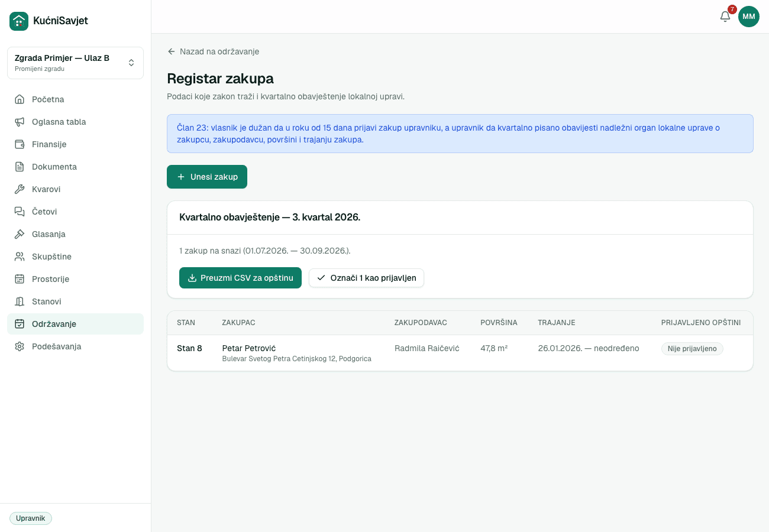Click the ZAKUPAC column header
The image size is (769, 532).
pyautogui.click(x=238, y=323)
